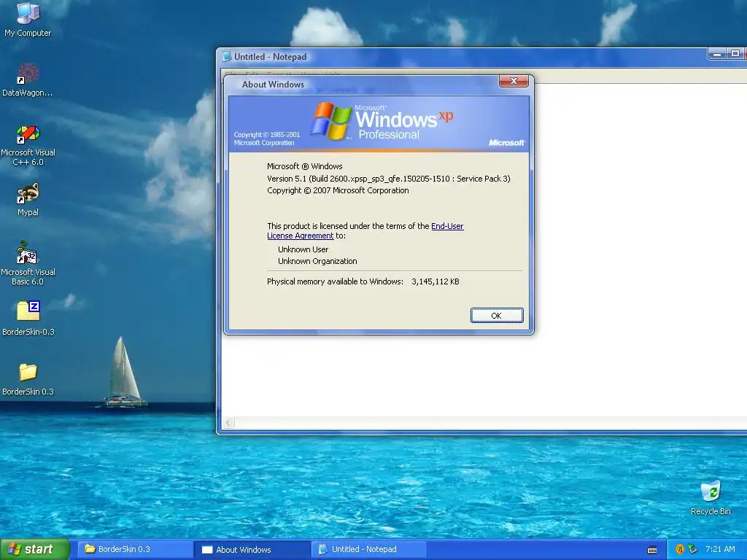Click the Version 5.1 build text line
The width and height of the screenshot is (747, 560).
click(388, 179)
